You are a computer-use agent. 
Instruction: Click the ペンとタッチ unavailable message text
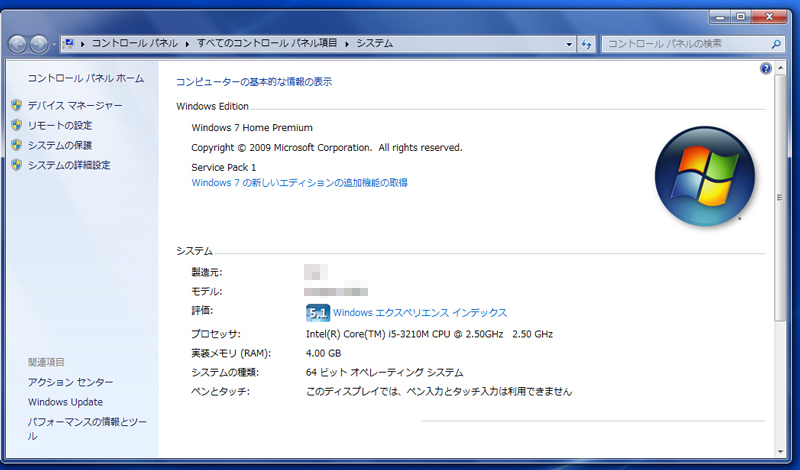[x=439, y=392]
